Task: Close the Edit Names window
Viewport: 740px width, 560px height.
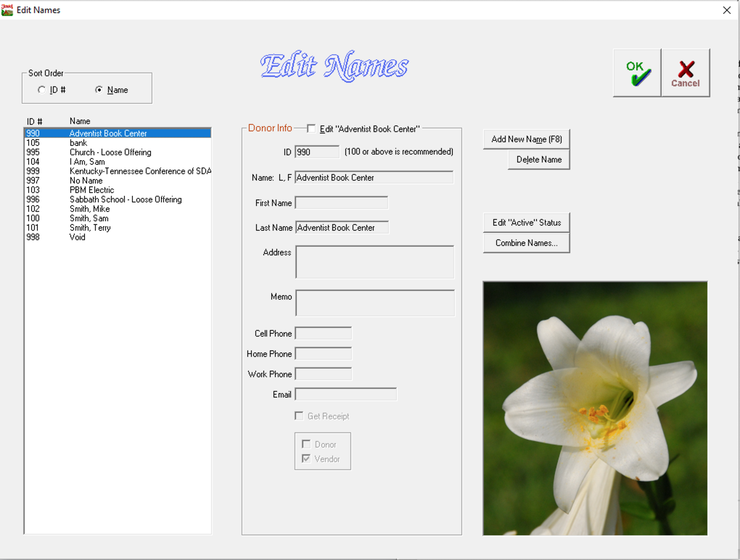Action: pyautogui.click(x=727, y=10)
